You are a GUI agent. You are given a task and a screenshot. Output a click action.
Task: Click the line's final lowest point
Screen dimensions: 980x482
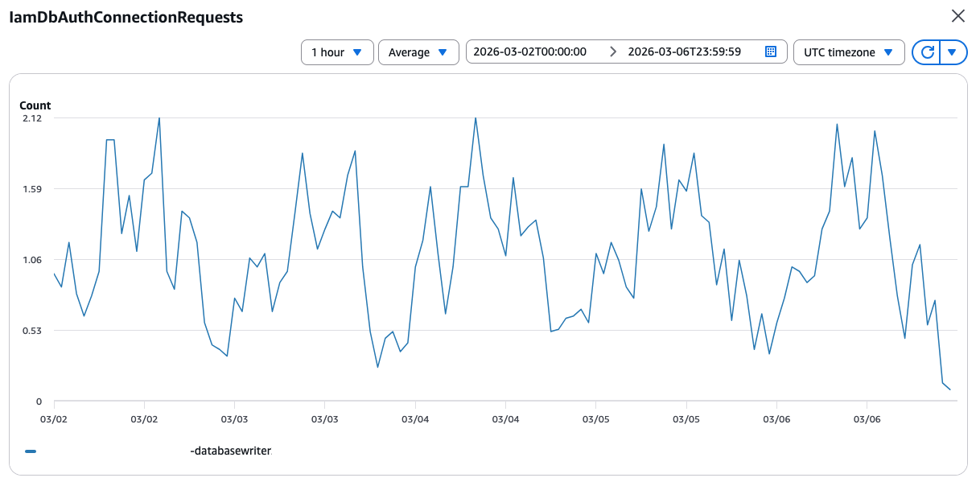pos(950,389)
